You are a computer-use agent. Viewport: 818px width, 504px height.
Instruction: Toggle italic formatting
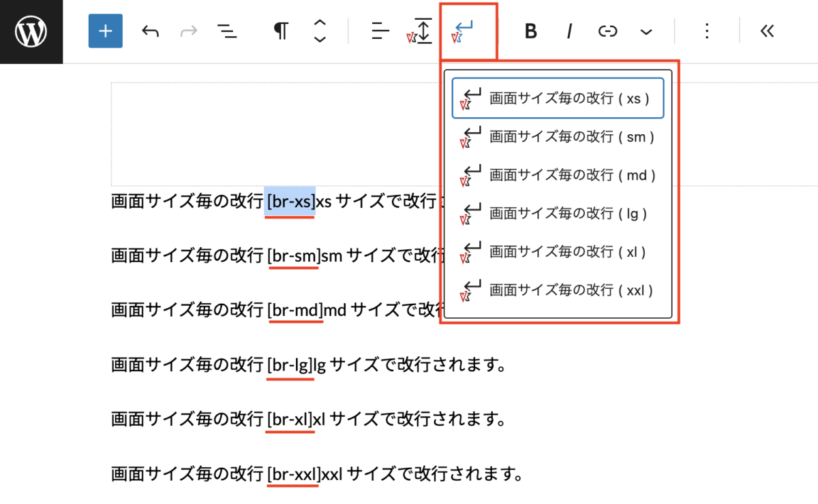click(x=569, y=31)
